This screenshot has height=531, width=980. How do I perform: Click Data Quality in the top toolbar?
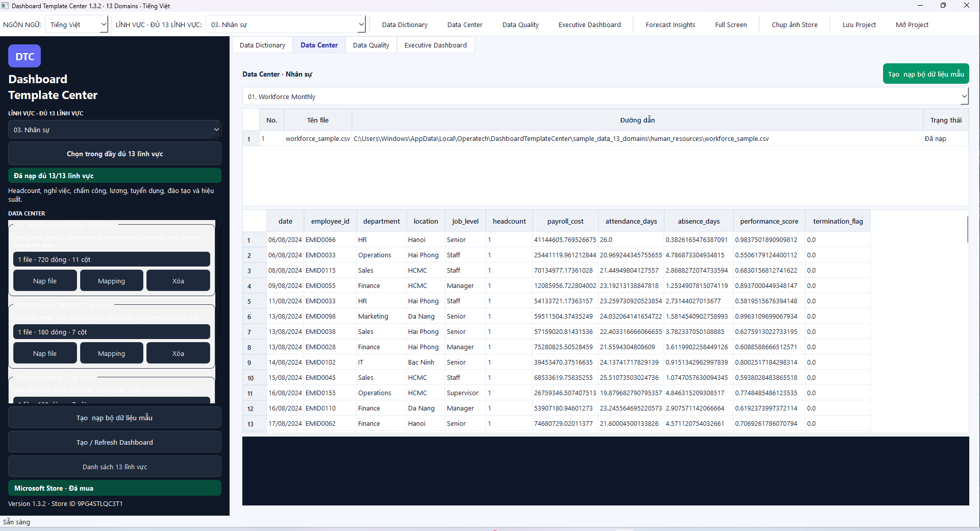[520, 25]
